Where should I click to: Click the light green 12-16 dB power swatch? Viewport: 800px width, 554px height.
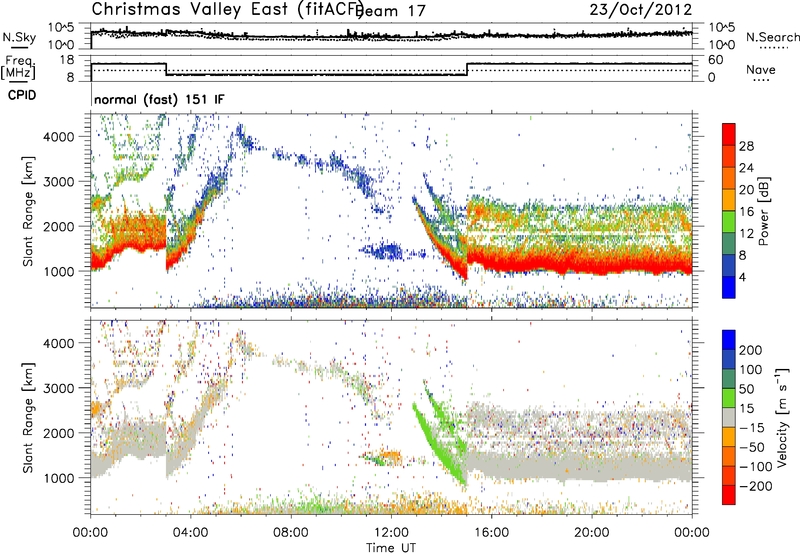729,222
